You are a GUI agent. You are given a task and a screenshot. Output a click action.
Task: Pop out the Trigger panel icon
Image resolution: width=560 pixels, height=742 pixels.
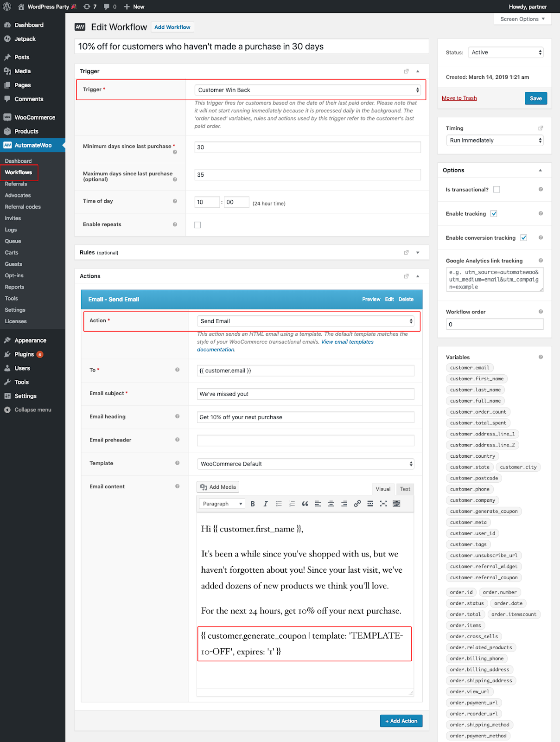click(x=406, y=71)
